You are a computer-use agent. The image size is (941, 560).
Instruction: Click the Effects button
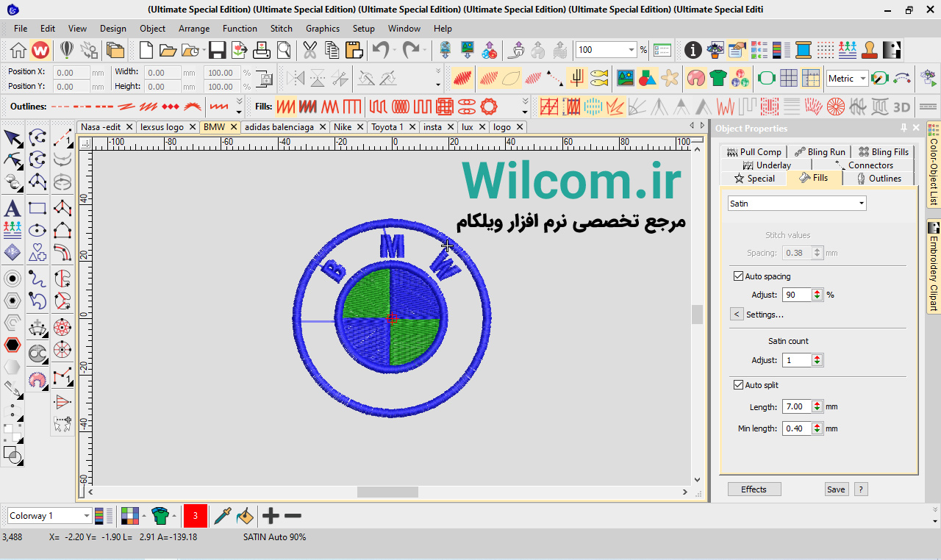(x=754, y=489)
